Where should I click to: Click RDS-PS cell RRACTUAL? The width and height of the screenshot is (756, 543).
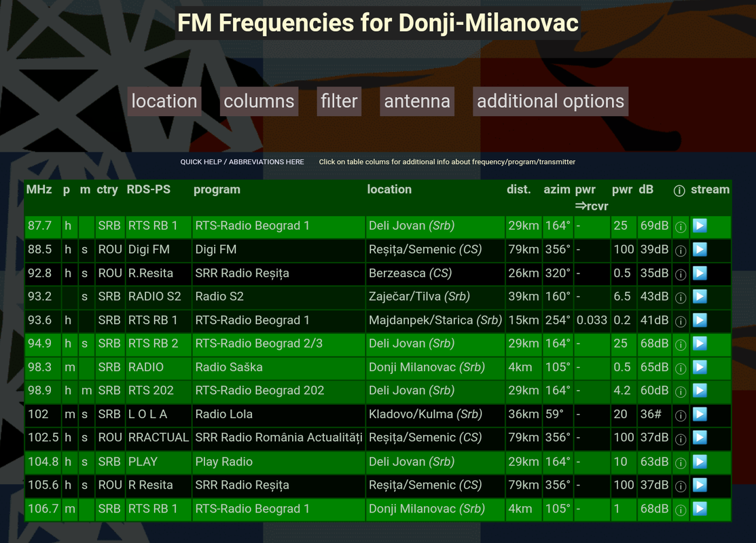pyautogui.click(x=158, y=438)
